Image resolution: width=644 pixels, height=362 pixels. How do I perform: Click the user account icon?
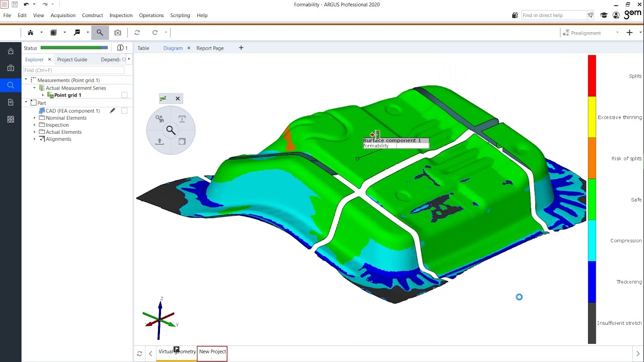coord(616,16)
